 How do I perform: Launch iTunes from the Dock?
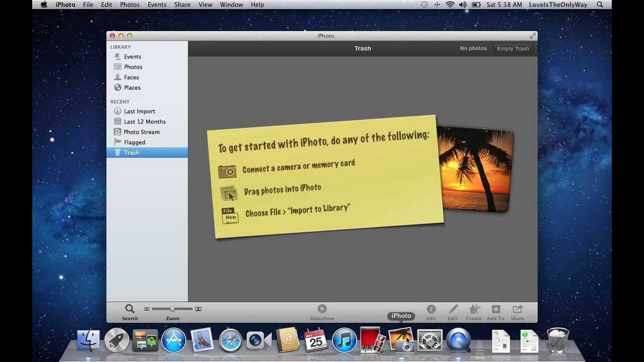tap(344, 340)
